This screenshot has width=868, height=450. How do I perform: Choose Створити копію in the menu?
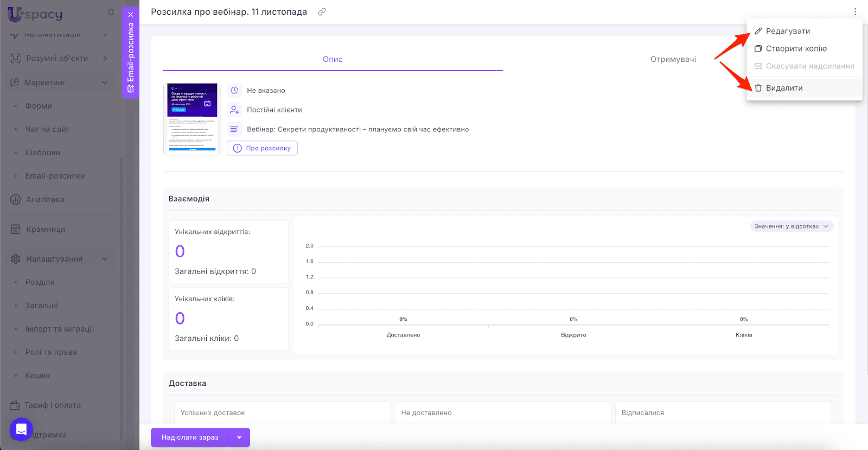796,49
